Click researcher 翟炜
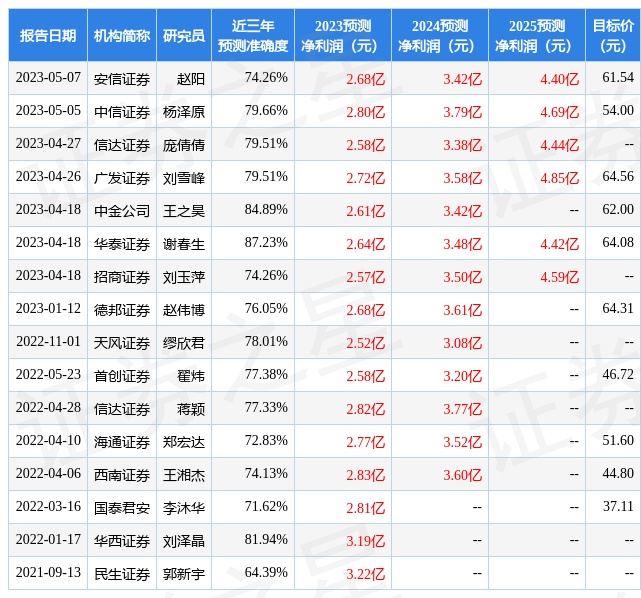The height and width of the screenshot is (598, 641). (x=191, y=376)
